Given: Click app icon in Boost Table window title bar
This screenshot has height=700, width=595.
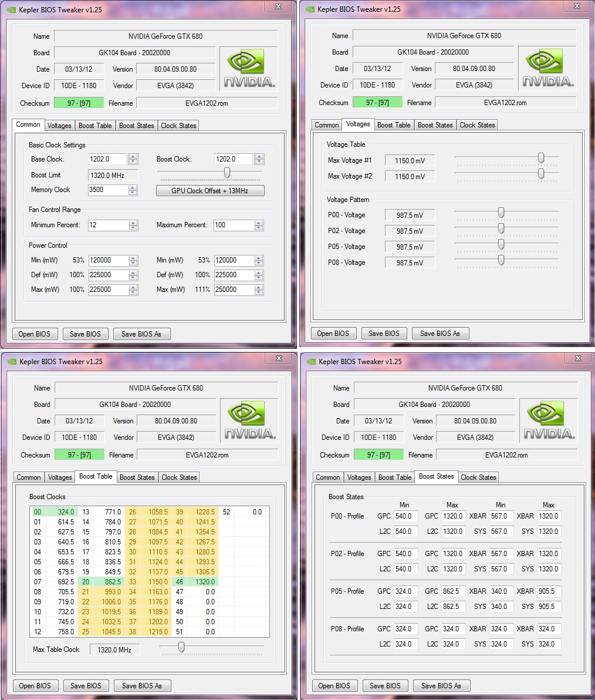Looking at the screenshot, I should pyautogui.click(x=12, y=361).
